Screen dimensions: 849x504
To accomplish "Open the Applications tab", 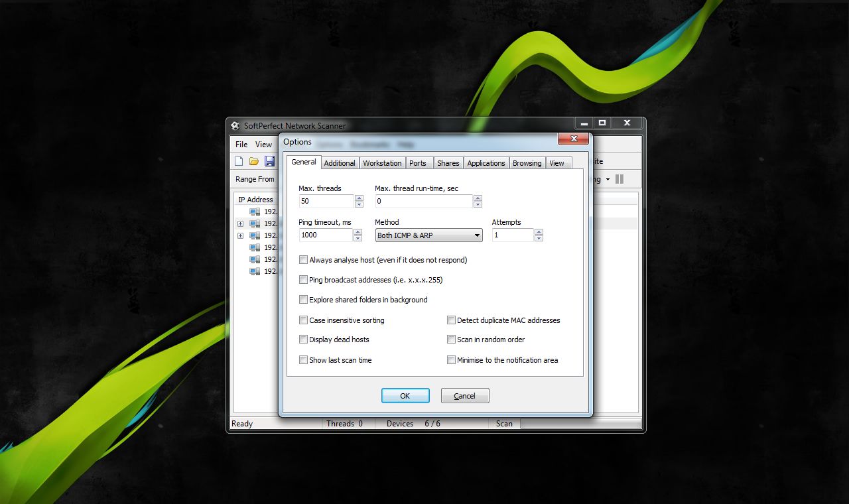I will (486, 163).
